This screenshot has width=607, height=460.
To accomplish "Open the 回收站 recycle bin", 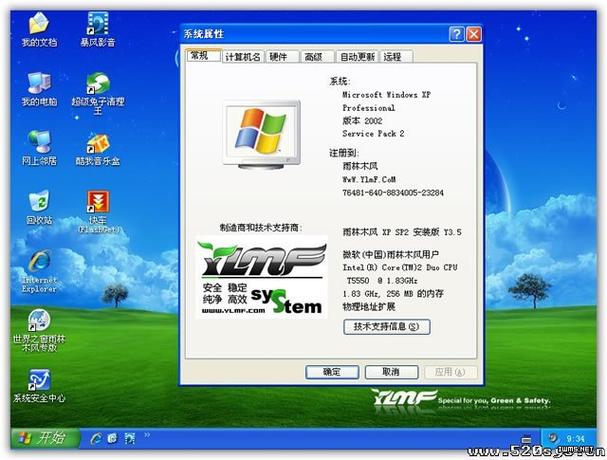I will (39, 201).
